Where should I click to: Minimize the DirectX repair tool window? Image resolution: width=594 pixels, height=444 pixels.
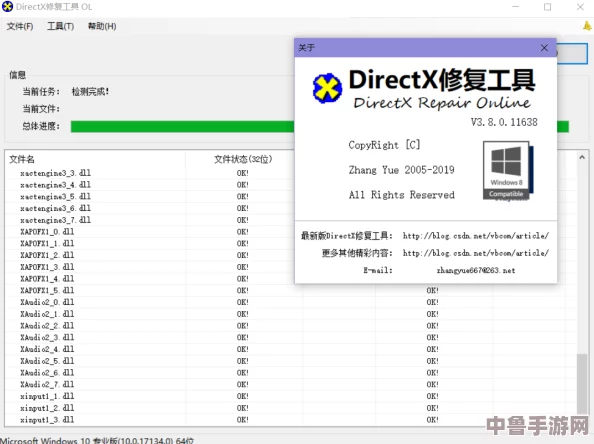coord(515,7)
